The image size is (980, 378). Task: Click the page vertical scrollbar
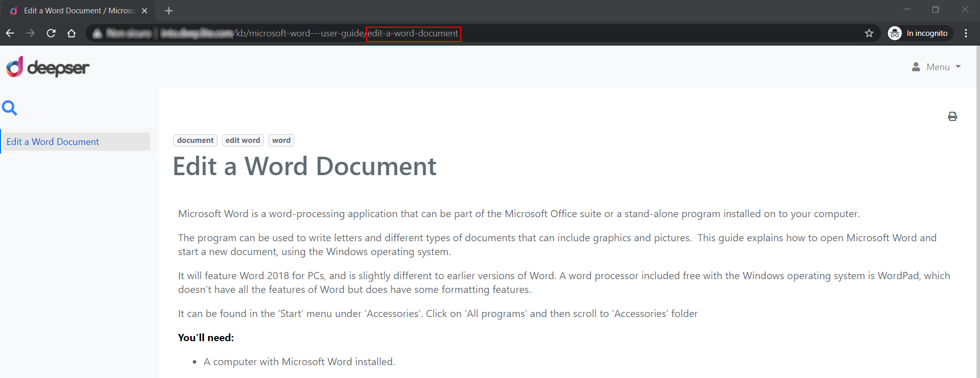tap(977, 212)
